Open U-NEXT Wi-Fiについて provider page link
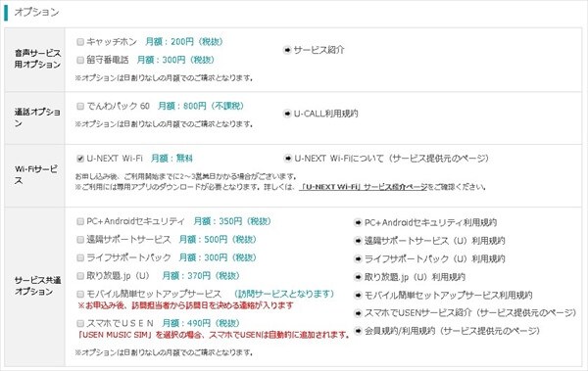This screenshot has width=588, height=371. (391, 159)
